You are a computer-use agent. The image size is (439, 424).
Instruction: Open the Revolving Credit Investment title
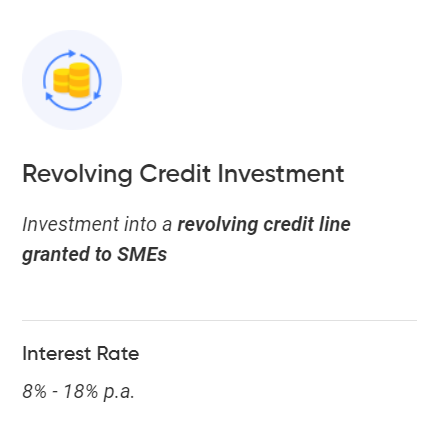[x=183, y=174]
